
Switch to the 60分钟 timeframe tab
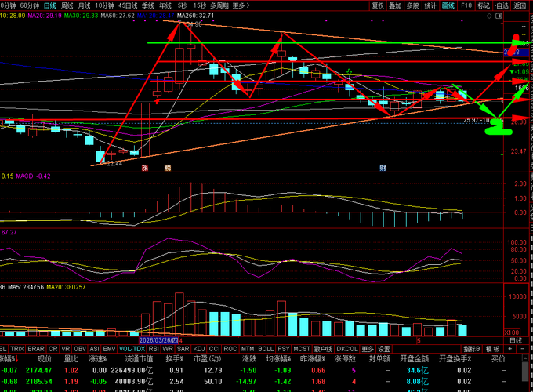(30, 5)
